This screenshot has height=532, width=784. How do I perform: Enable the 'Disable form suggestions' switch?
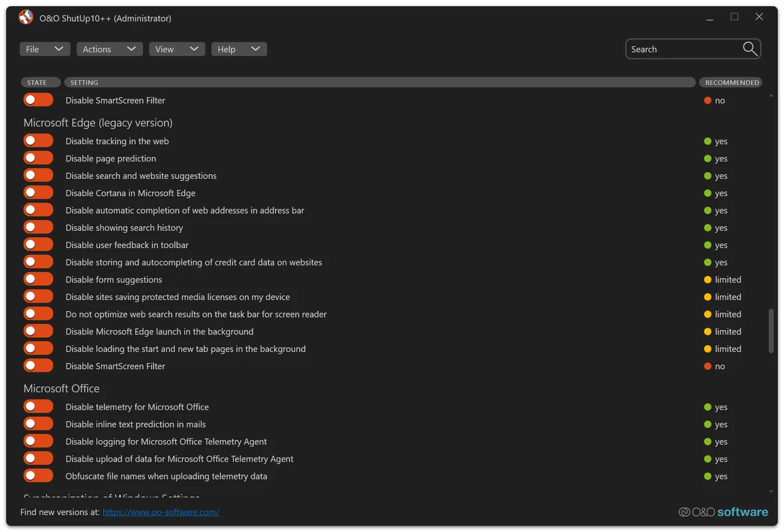tap(38, 279)
